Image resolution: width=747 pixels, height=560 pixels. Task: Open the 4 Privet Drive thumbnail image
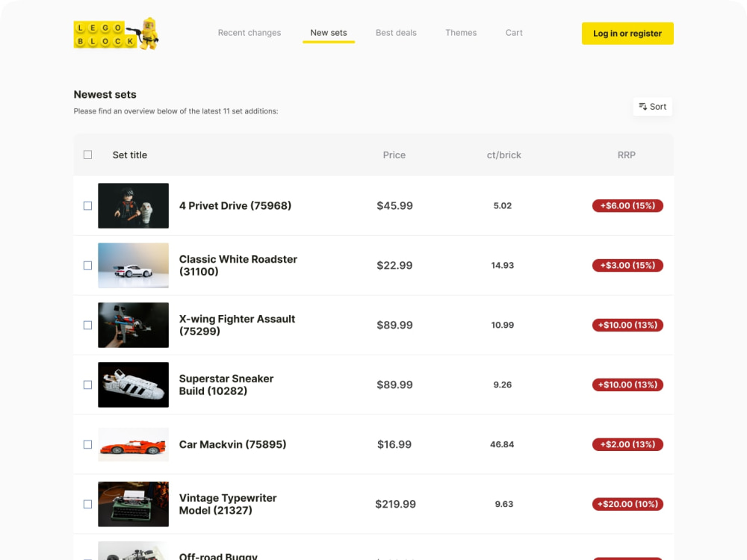(134, 206)
